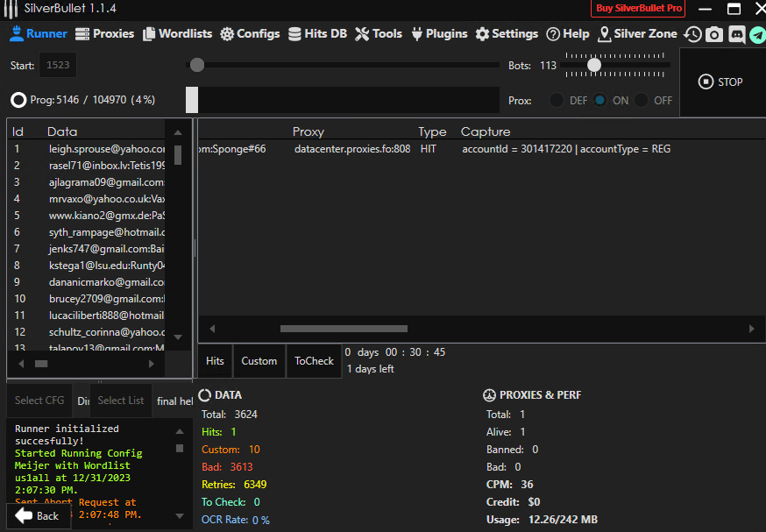Click data list scroll left arrow
766x532 pixels.
pyautogui.click(x=21, y=364)
